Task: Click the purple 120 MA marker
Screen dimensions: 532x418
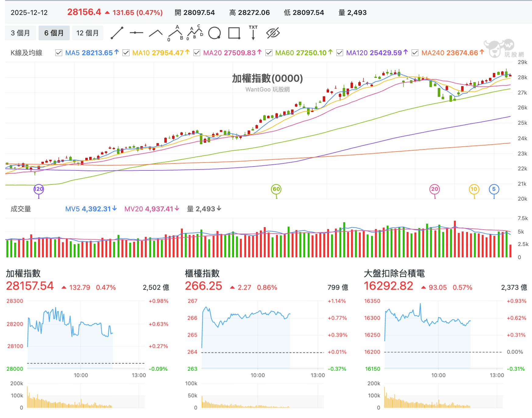Action: click(39, 189)
